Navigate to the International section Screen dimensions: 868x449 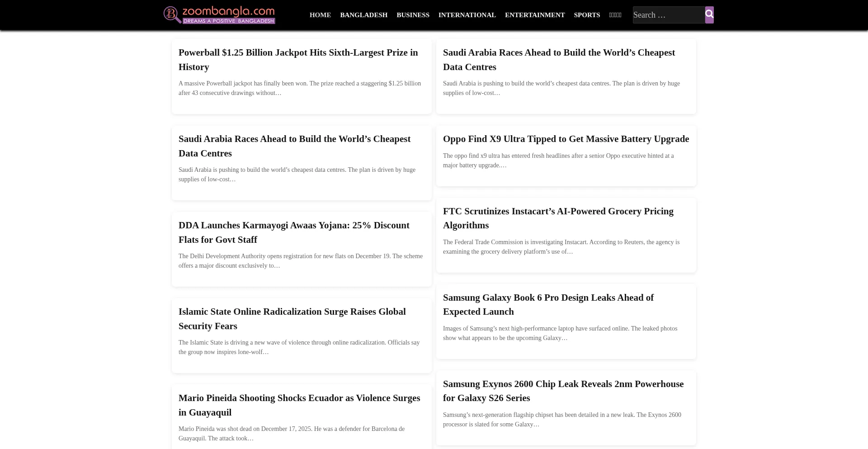coord(467,15)
